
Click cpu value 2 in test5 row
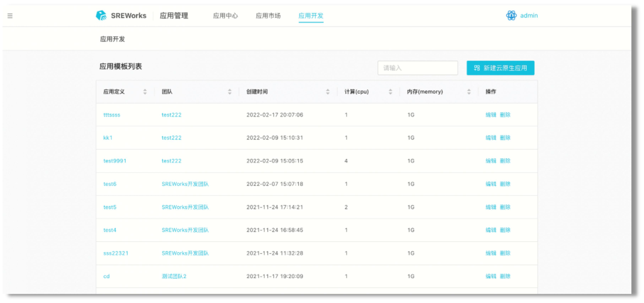click(346, 207)
